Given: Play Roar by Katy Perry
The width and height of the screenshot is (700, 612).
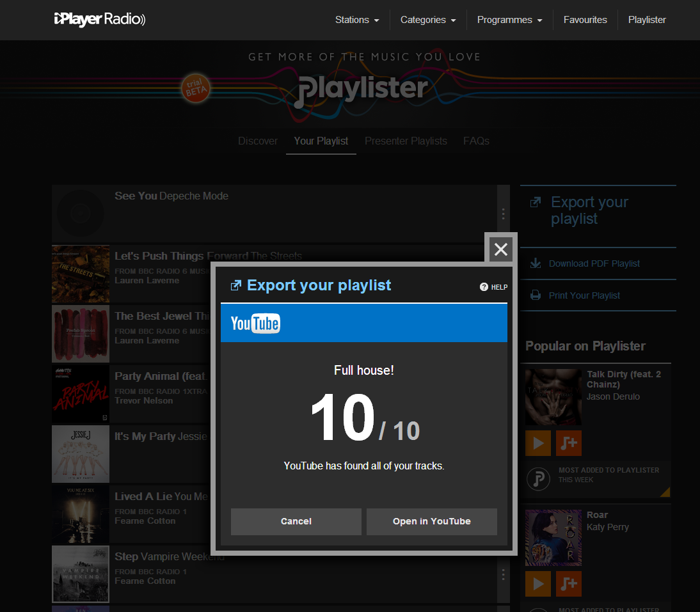Looking at the screenshot, I should coord(538,583).
